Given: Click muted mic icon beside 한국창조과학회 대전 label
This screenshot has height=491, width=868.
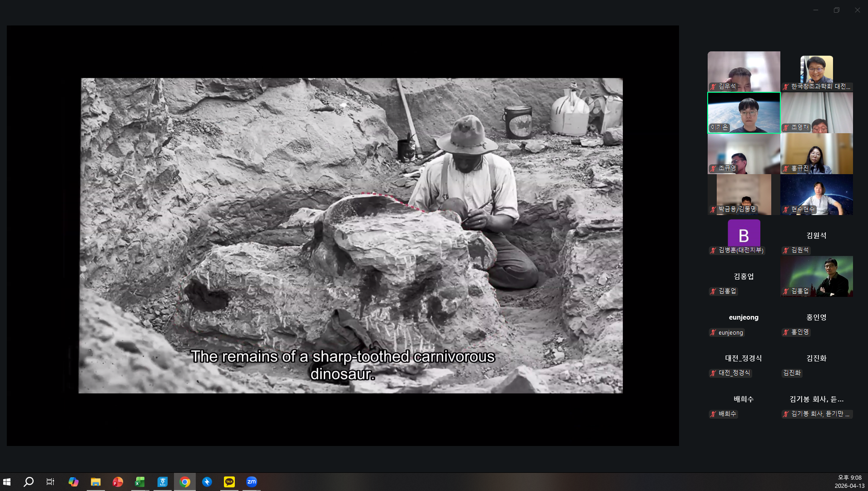Looking at the screenshot, I should [x=786, y=86].
